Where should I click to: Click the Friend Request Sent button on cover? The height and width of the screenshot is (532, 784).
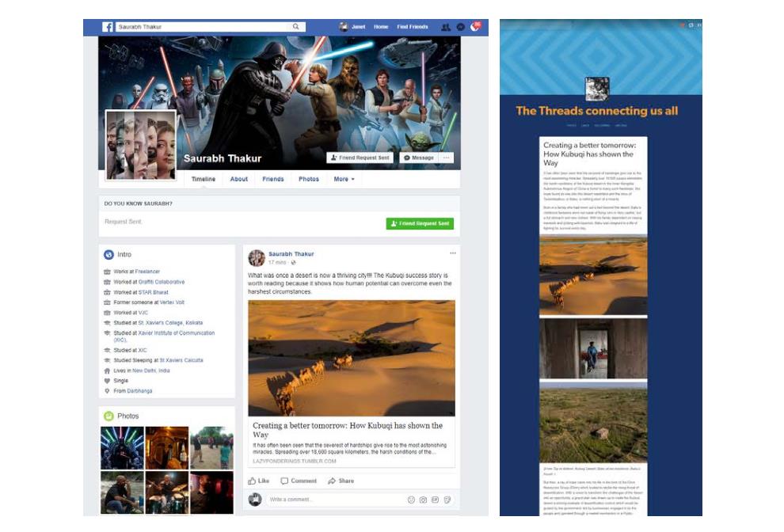360,158
